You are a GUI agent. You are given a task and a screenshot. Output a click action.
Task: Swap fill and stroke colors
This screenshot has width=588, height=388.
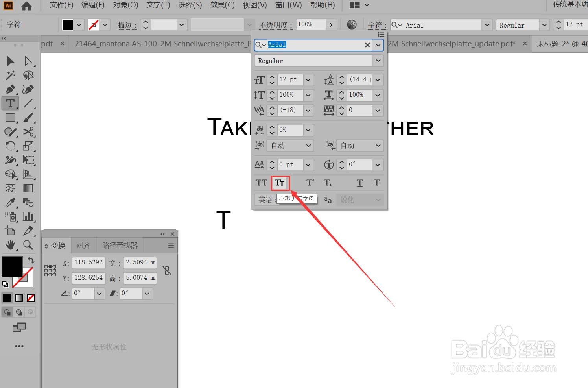click(x=31, y=260)
